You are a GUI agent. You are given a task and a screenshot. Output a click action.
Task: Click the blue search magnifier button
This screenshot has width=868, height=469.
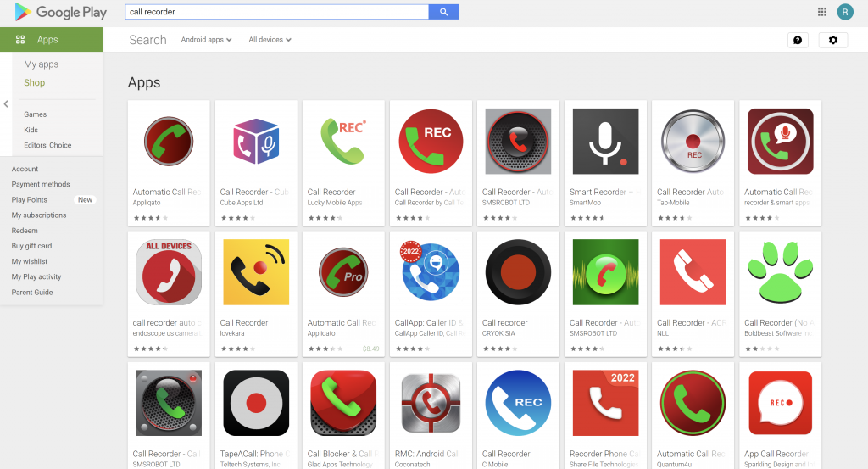pyautogui.click(x=443, y=12)
